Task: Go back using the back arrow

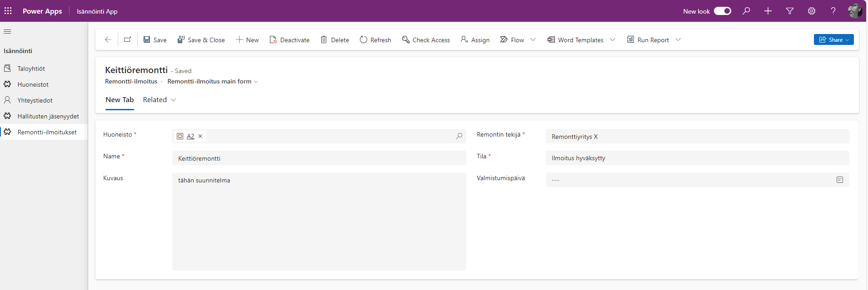Action: [x=108, y=39]
